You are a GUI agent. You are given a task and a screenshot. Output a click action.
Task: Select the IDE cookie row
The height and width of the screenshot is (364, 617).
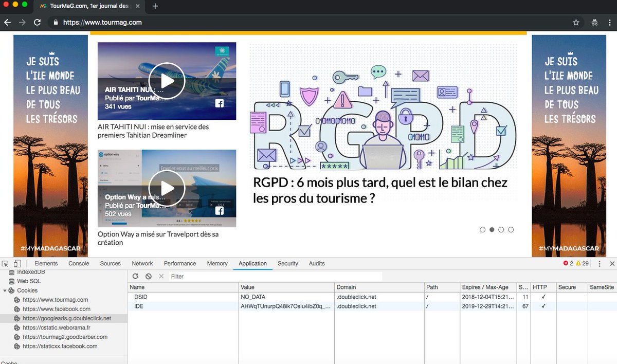tap(372, 306)
